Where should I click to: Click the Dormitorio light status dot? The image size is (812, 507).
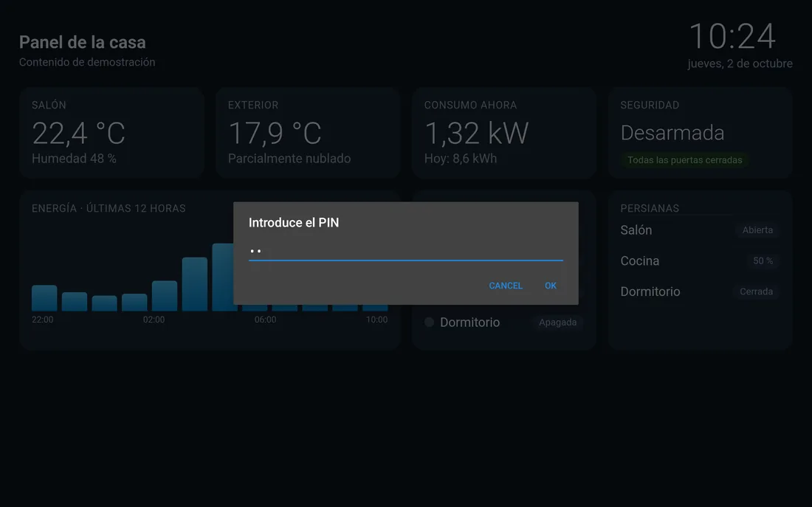[430, 322]
